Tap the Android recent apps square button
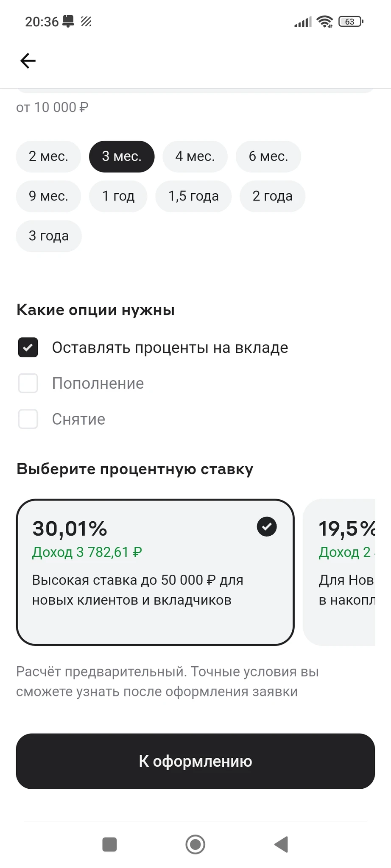 (x=109, y=844)
